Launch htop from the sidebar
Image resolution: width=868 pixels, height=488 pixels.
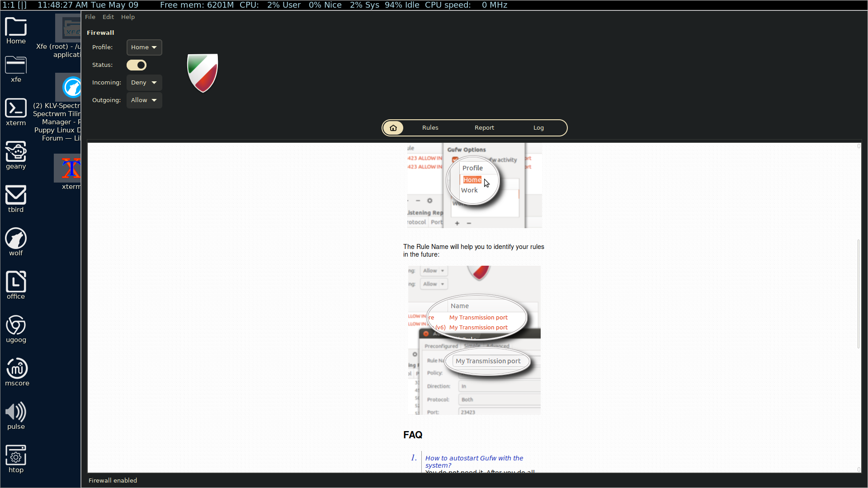(16, 456)
